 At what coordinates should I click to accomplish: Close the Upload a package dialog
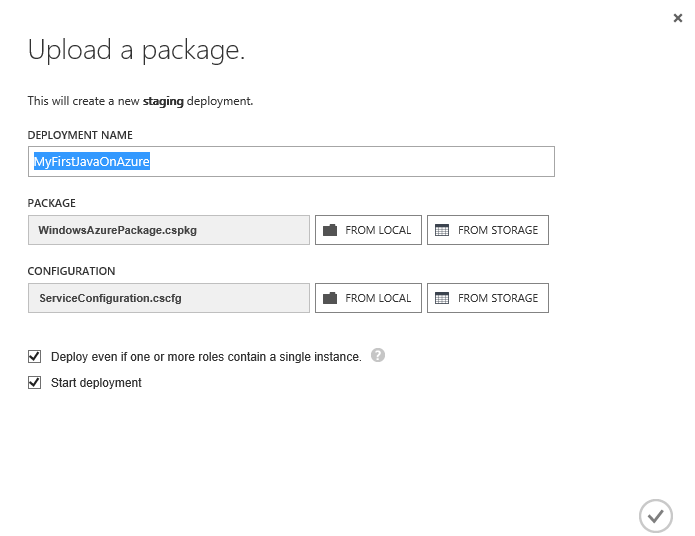click(678, 17)
